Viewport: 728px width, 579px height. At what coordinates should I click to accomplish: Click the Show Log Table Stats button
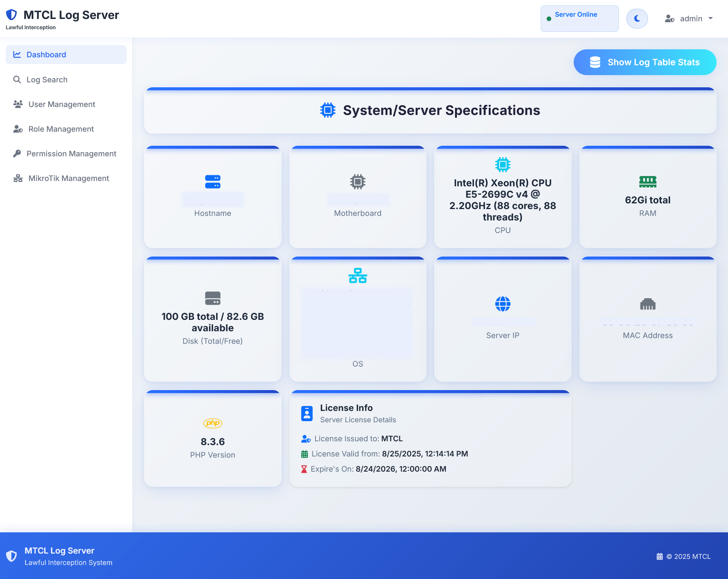[645, 62]
